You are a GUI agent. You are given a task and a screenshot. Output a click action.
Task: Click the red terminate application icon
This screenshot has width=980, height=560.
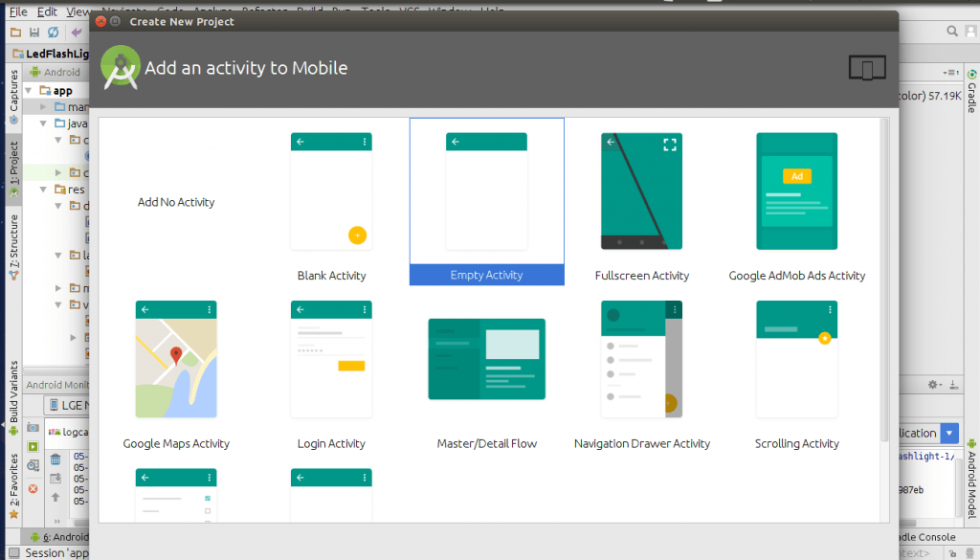33,489
